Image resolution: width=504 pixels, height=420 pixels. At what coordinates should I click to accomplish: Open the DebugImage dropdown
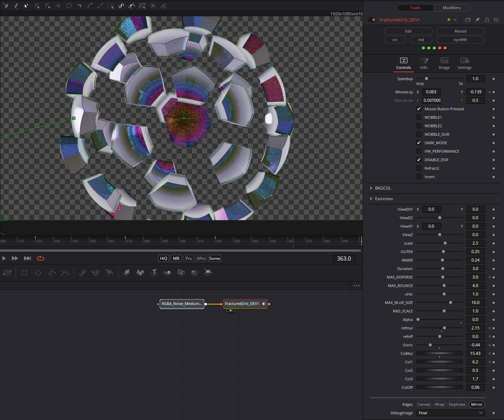coord(450,413)
